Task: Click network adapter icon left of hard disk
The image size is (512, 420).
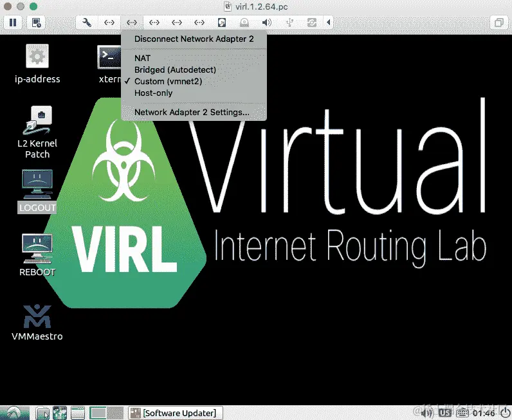Action: (x=199, y=23)
